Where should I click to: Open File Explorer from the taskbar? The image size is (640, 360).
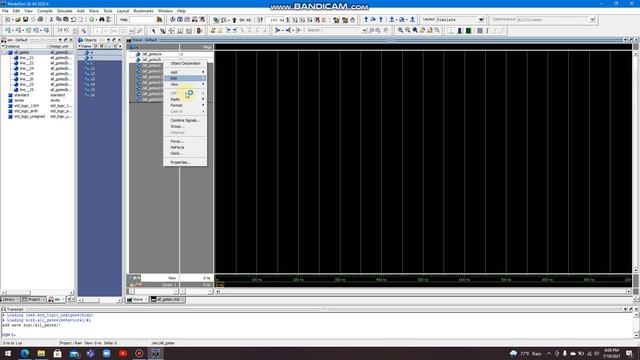[x=41, y=353]
